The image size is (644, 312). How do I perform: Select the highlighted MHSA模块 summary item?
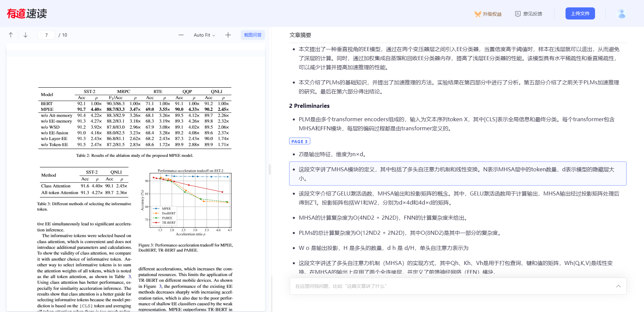coord(458,174)
